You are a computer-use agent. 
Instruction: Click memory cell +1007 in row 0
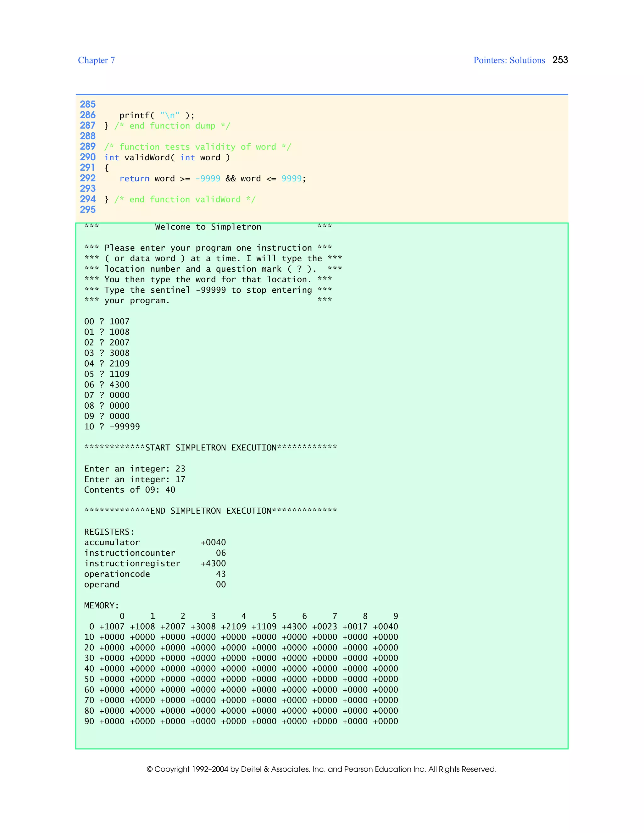pyautogui.click(x=112, y=627)
